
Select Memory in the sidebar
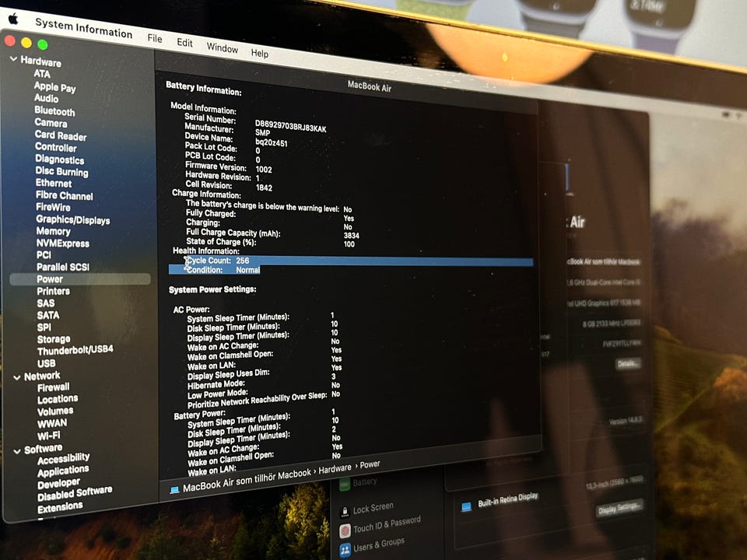[x=54, y=232]
